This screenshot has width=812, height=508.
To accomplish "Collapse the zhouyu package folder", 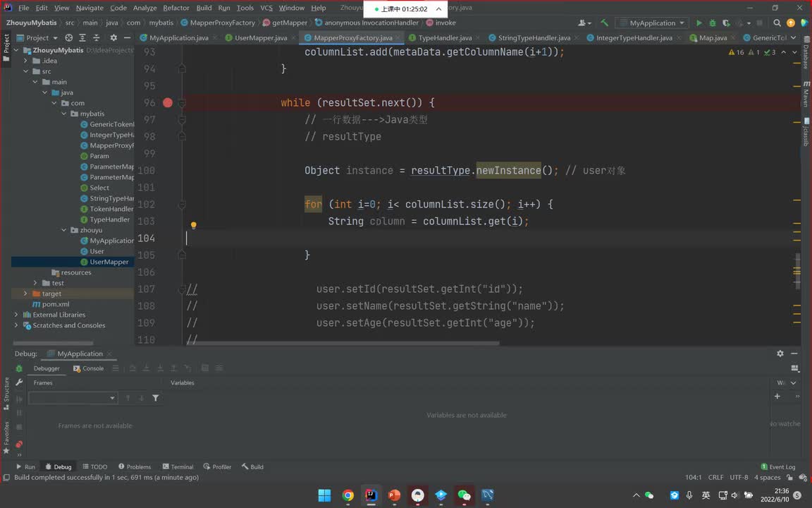I will click(64, 230).
